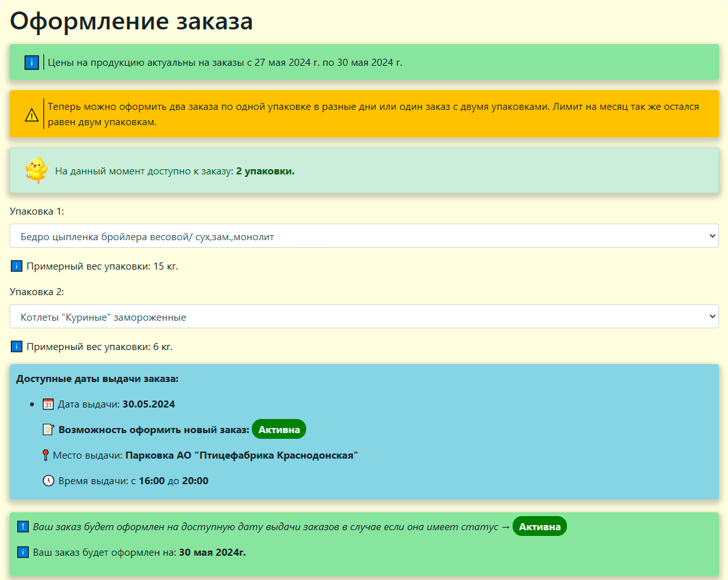Image resolution: width=728 pixels, height=580 pixels.
Task: Click the pushpin icon next to Место выдачи
Action: click(45, 455)
